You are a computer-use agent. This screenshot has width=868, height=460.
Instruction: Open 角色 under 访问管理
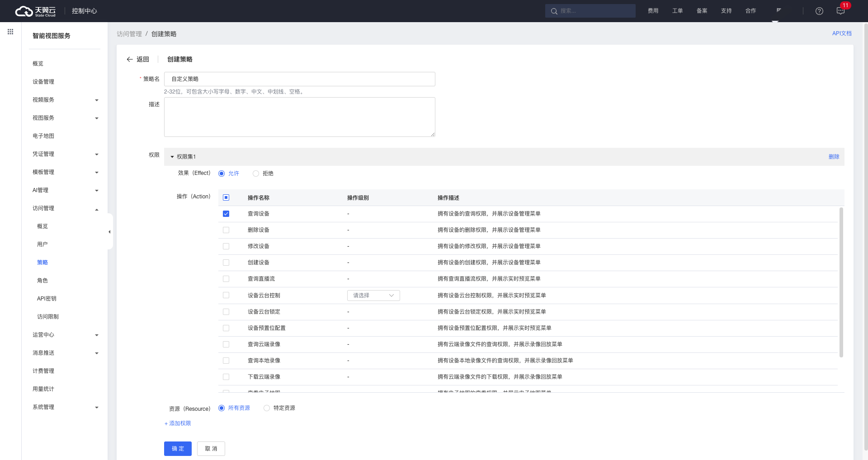pyautogui.click(x=42, y=281)
